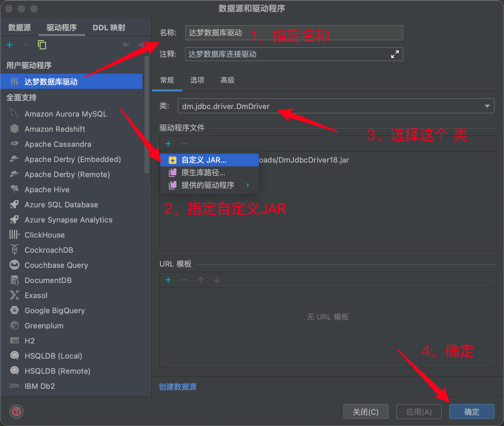Select Google BigQuery in driver list
Image resolution: width=504 pixels, height=426 pixels.
coord(55,310)
